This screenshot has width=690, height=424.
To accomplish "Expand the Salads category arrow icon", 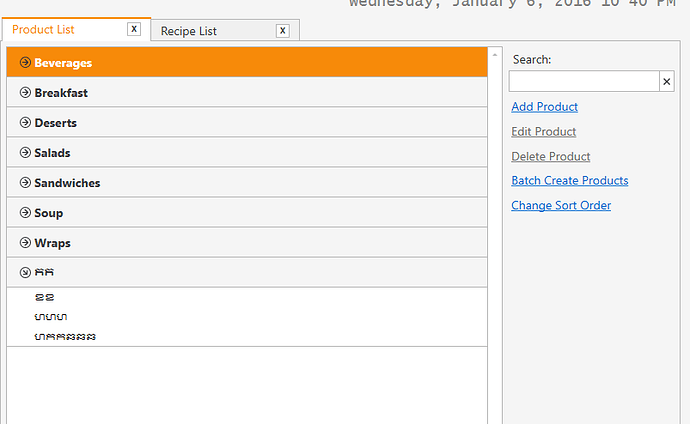I will point(25,153).
